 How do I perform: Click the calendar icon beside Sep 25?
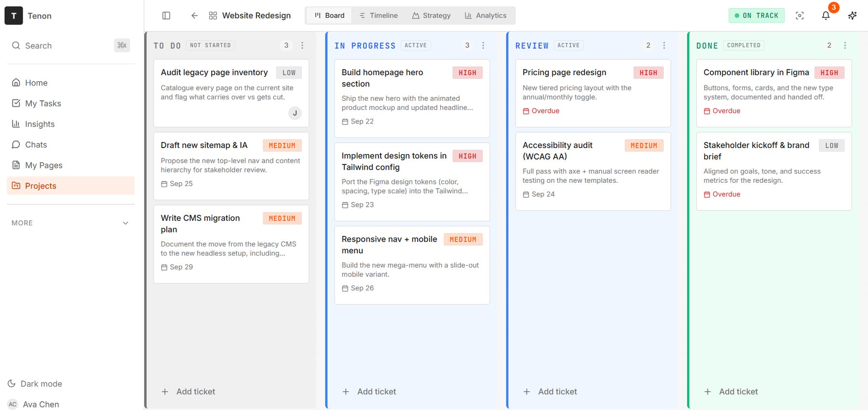164,184
